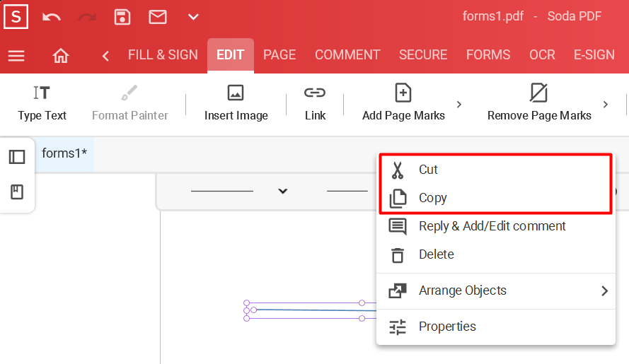The width and height of the screenshot is (629, 364).
Task: Open the hamburger menu
Action: point(16,56)
